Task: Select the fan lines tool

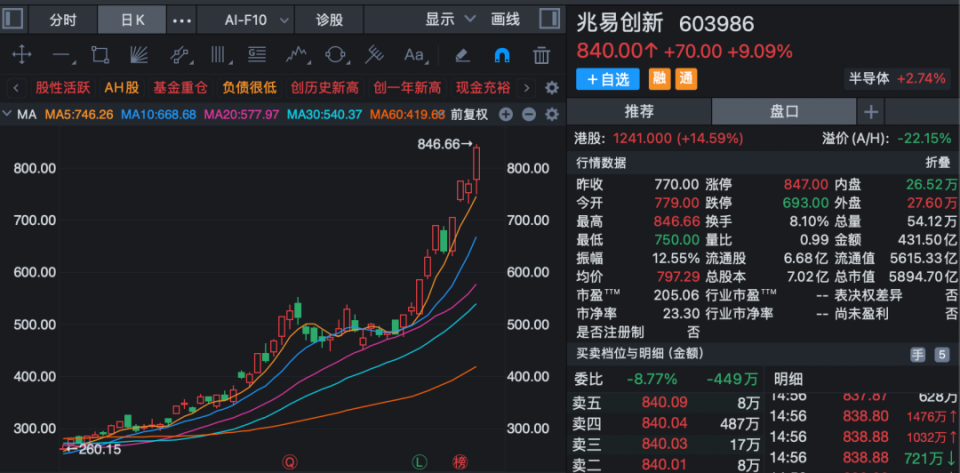Action: coord(139,55)
